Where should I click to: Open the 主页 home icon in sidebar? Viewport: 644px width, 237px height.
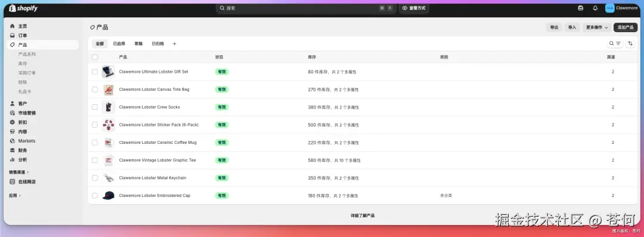click(13, 26)
